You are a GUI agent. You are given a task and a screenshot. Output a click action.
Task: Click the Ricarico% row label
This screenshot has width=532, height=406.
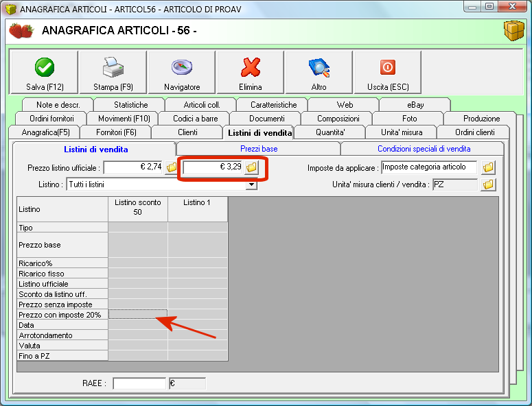pyautogui.click(x=62, y=263)
